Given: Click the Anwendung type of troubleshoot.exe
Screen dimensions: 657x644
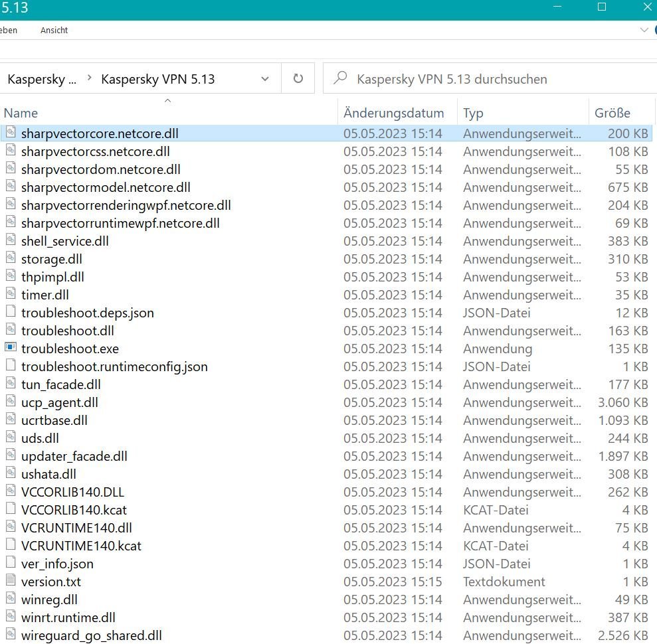Looking at the screenshot, I should coord(498,349).
